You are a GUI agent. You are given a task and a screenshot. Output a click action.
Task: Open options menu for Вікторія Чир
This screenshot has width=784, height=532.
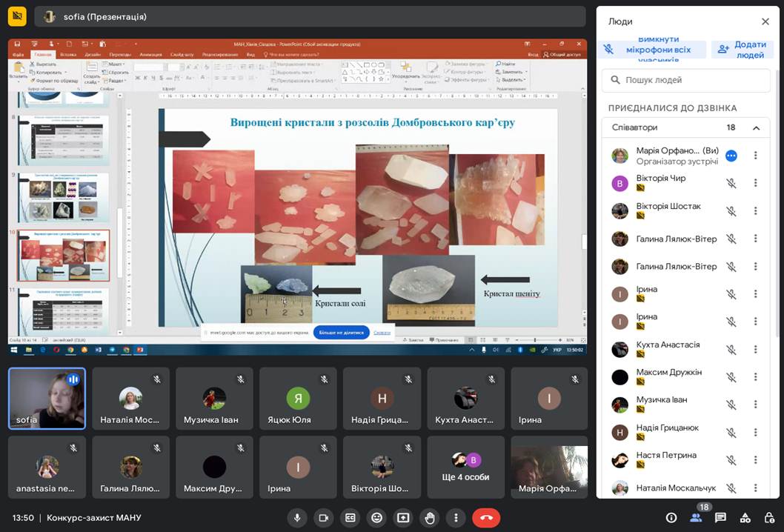pos(756,183)
